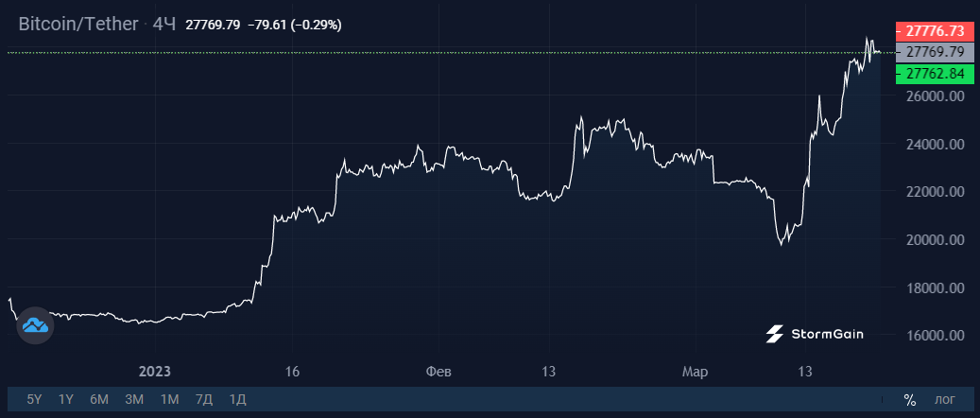The height and width of the screenshot is (418, 980).
Task: Open the 4Ч interval selector
Action: point(165,25)
